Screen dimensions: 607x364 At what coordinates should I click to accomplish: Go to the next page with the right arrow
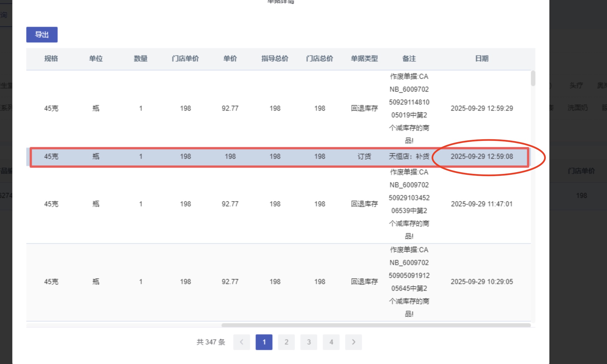coord(354,342)
